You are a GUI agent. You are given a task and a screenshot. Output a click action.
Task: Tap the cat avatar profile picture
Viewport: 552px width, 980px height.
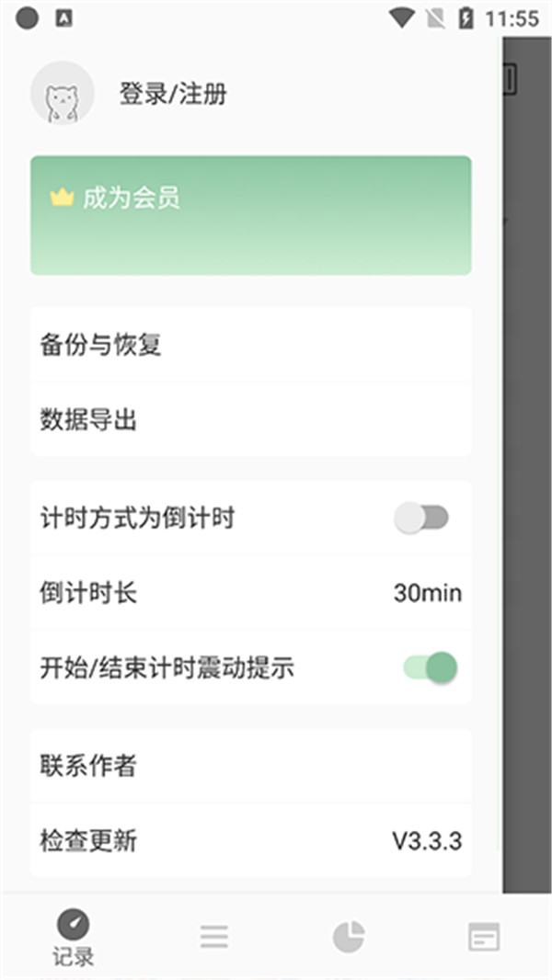point(63,93)
